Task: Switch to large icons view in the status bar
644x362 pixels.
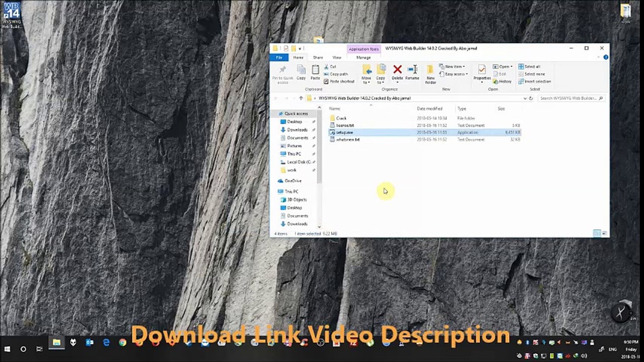Action: (x=604, y=233)
